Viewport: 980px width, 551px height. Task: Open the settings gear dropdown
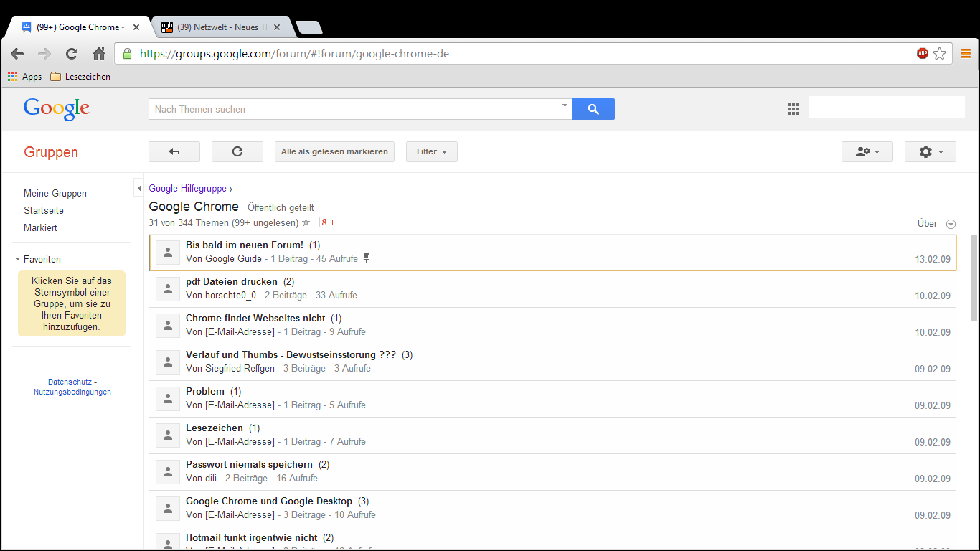[x=930, y=151]
